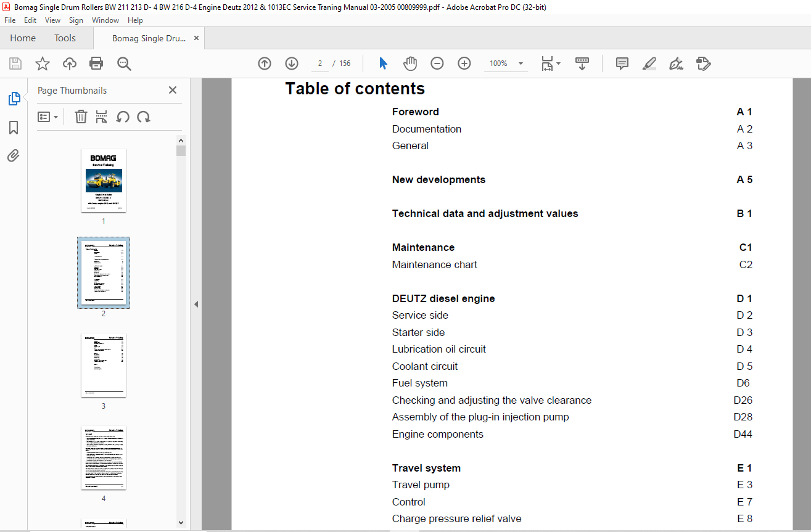Open the Fill & Sign pen tool

click(x=676, y=63)
